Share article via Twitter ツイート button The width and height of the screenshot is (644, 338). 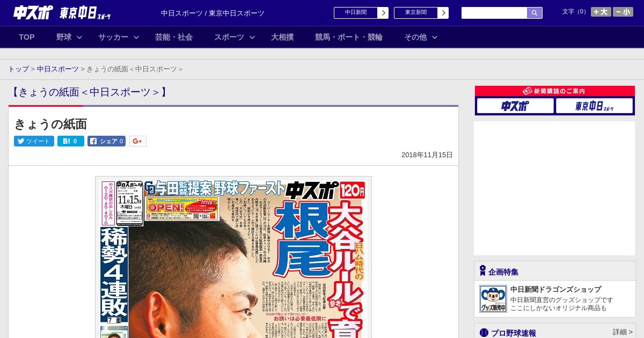pyautogui.click(x=34, y=141)
